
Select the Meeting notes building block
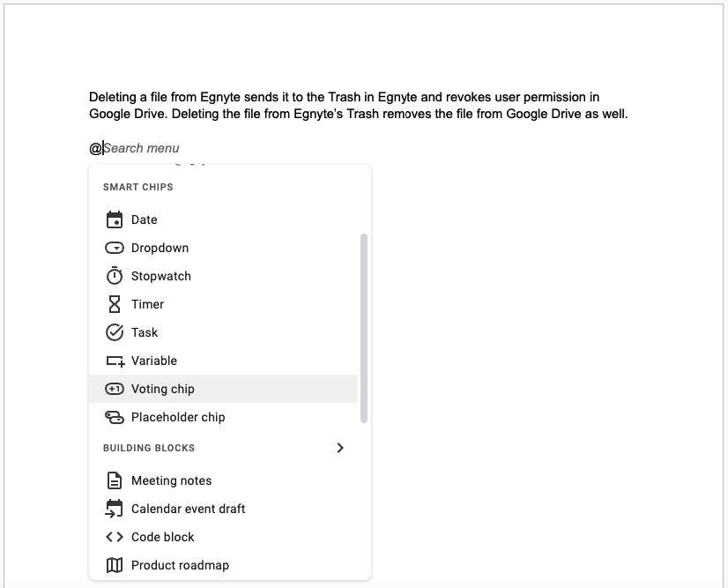point(223,480)
